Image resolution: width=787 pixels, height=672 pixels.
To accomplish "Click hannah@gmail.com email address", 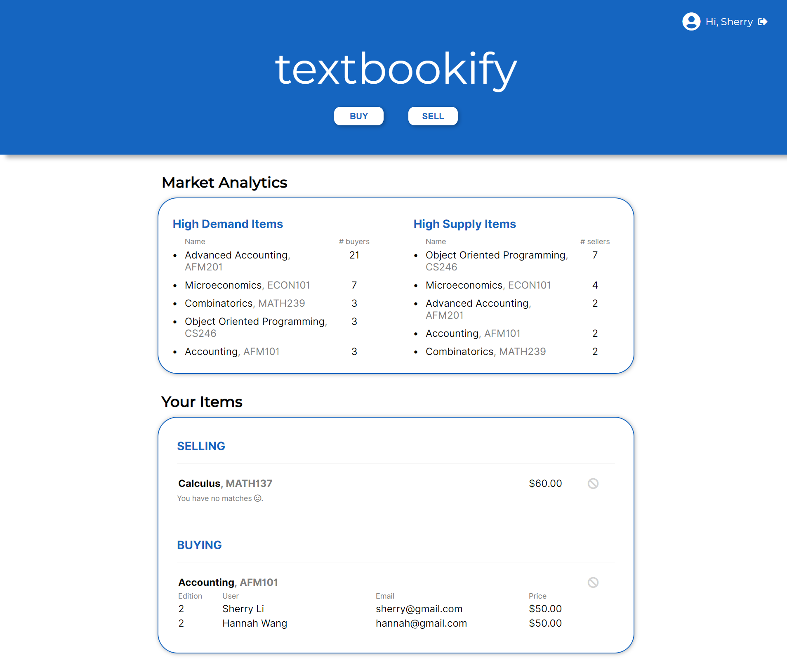I will 421,623.
